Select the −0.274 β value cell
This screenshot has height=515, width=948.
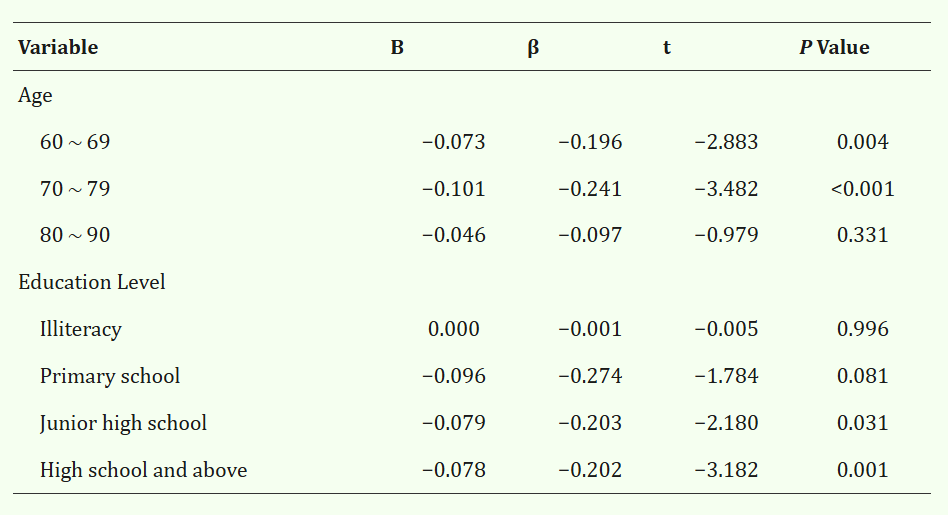(x=590, y=376)
